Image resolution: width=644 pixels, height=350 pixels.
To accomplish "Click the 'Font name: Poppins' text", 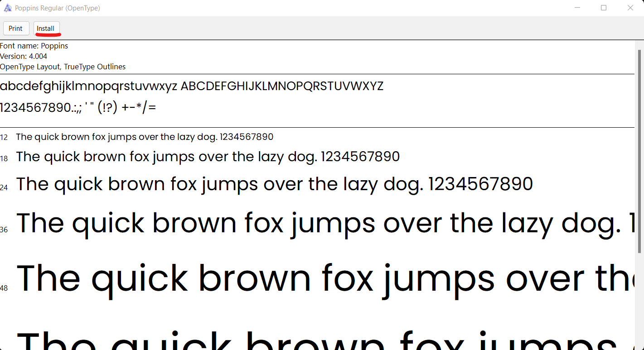I will [x=34, y=46].
